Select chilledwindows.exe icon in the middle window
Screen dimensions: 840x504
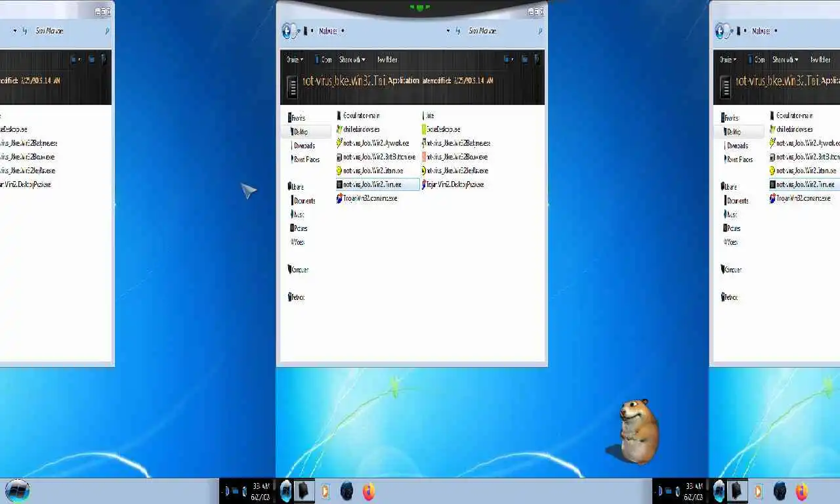339,129
